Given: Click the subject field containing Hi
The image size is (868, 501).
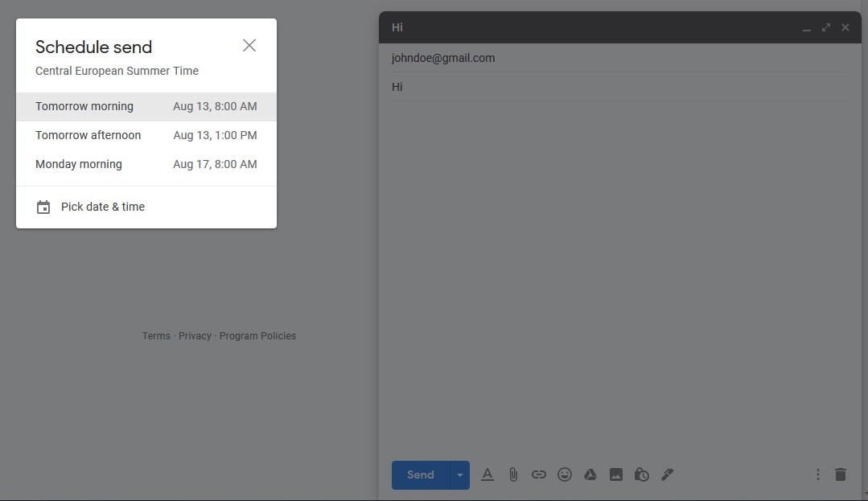Looking at the screenshot, I should (x=620, y=87).
